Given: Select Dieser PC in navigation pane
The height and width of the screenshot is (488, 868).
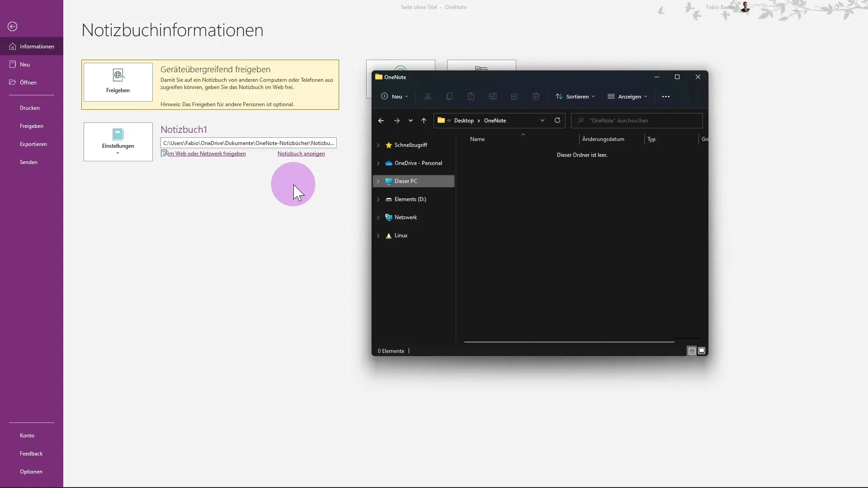Looking at the screenshot, I should (x=406, y=181).
